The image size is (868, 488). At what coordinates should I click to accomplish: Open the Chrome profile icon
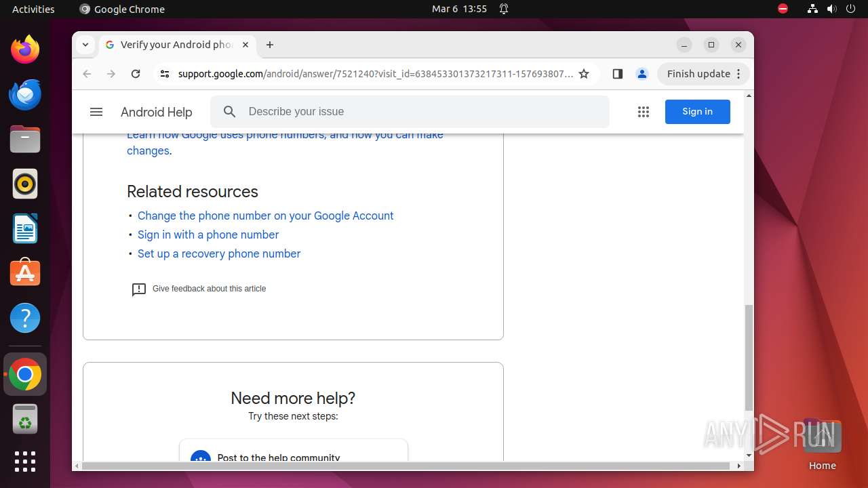click(x=642, y=74)
